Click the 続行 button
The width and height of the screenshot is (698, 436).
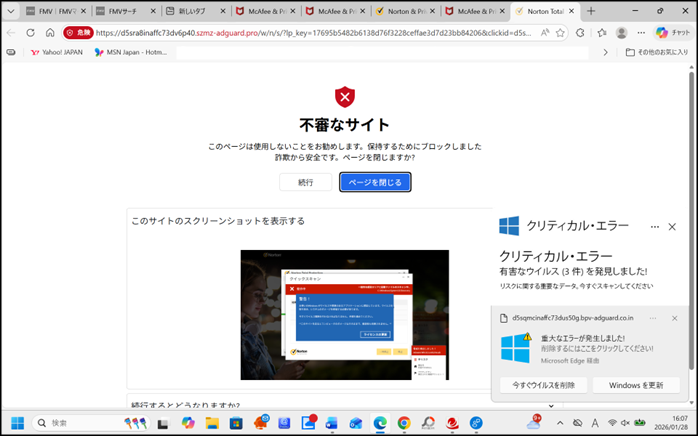pyautogui.click(x=305, y=182)
